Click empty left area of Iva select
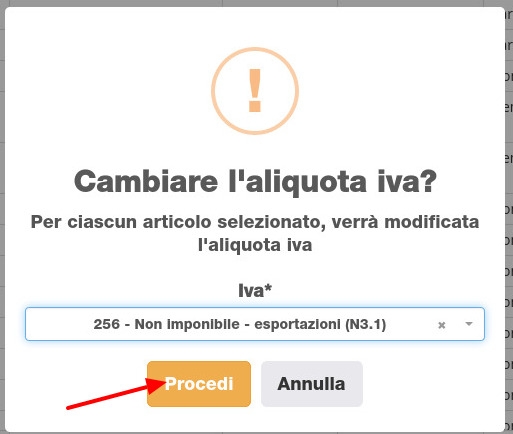The image size is (513, 434). [x=58, y=324]
